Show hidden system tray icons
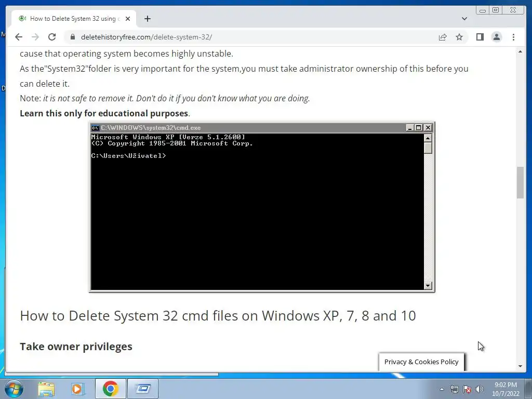Screen dimensions: 532x399 tap(442, 389)
